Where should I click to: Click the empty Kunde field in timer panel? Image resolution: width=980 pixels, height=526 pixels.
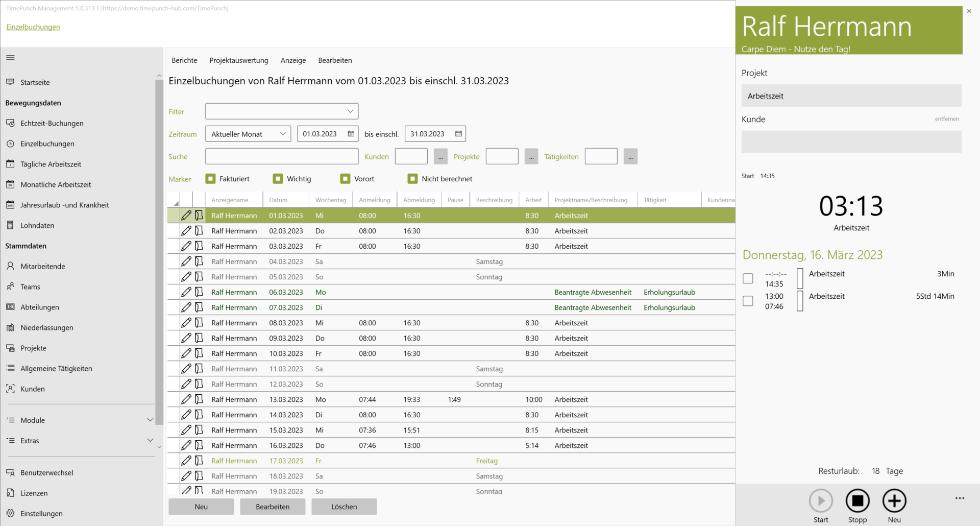click(851, 142)
